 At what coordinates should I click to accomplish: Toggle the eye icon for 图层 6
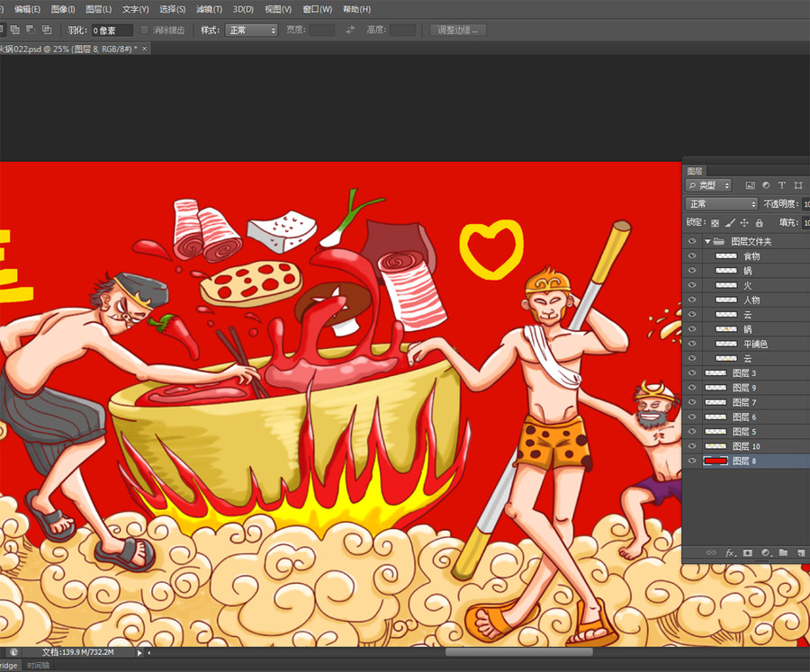[x=692, y=417]
